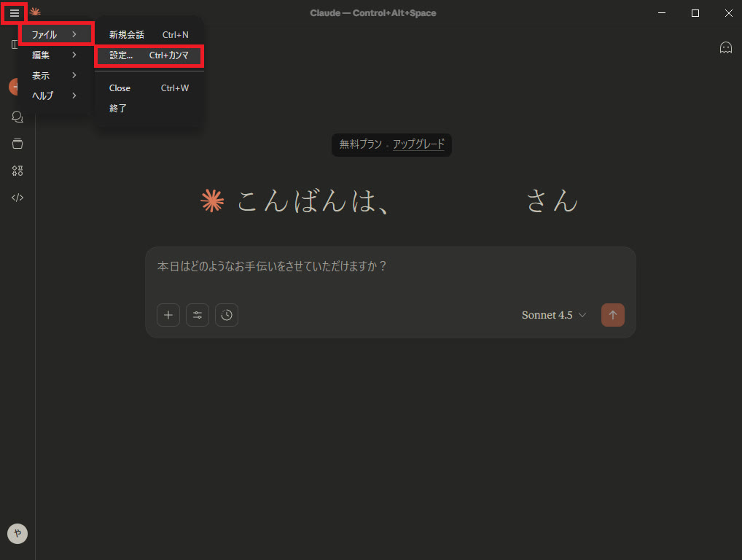Open the code icon in sidebar
This screenshot has height=560, width=742.
coord(17,197)
